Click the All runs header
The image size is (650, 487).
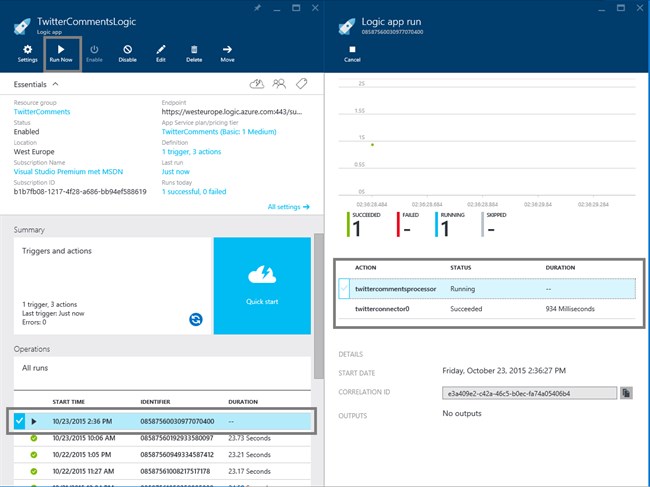35,368
